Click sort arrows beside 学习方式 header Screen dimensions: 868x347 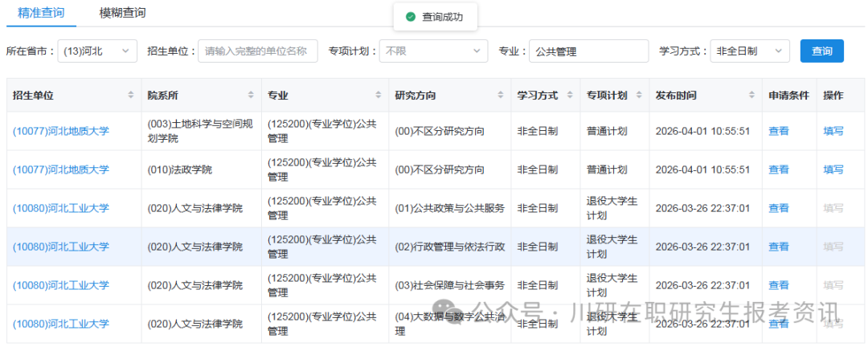(570, 96)
